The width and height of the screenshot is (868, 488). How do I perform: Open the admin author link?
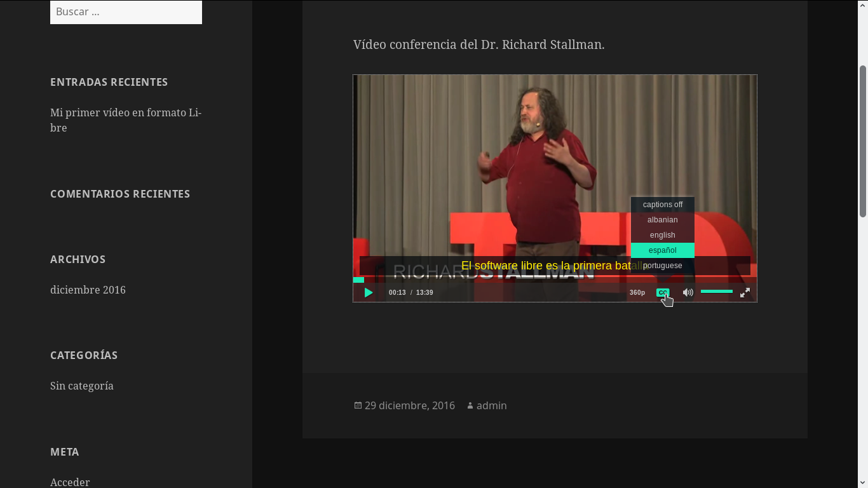pyautogui.click(x=492, y=405)
